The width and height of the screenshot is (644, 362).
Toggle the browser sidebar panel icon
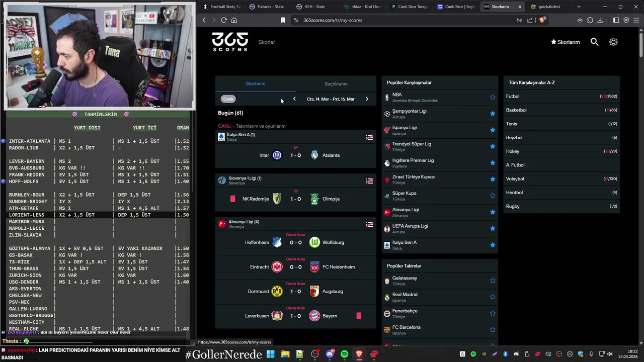616,20
